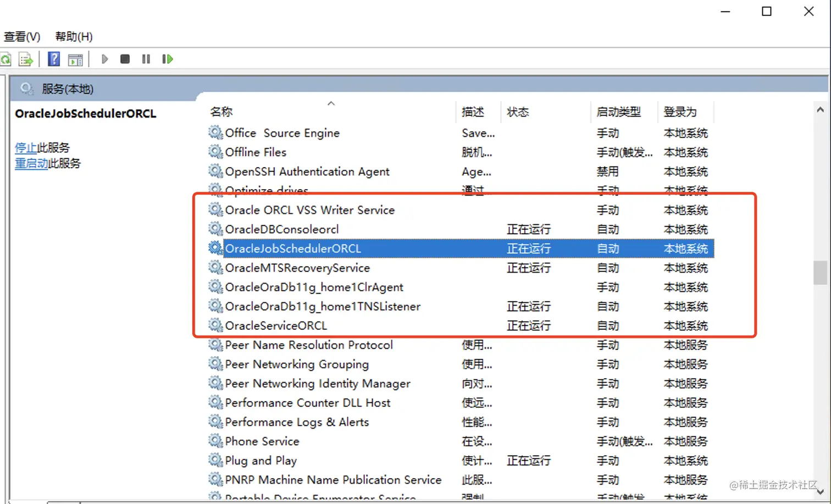Click gear icon beside OpenSSH Authentication Agent
This screenshot has width=831, height=504.
pyautogui.click(x=215, y=171)
